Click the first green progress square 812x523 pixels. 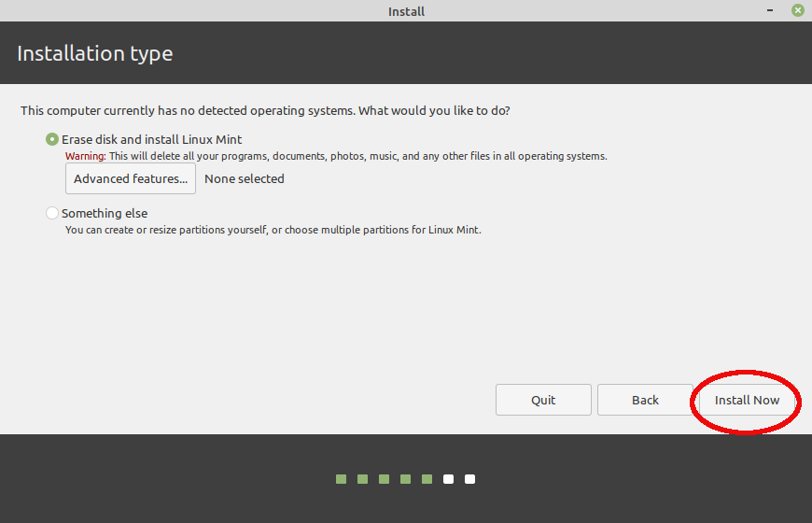tap(341, 479)
